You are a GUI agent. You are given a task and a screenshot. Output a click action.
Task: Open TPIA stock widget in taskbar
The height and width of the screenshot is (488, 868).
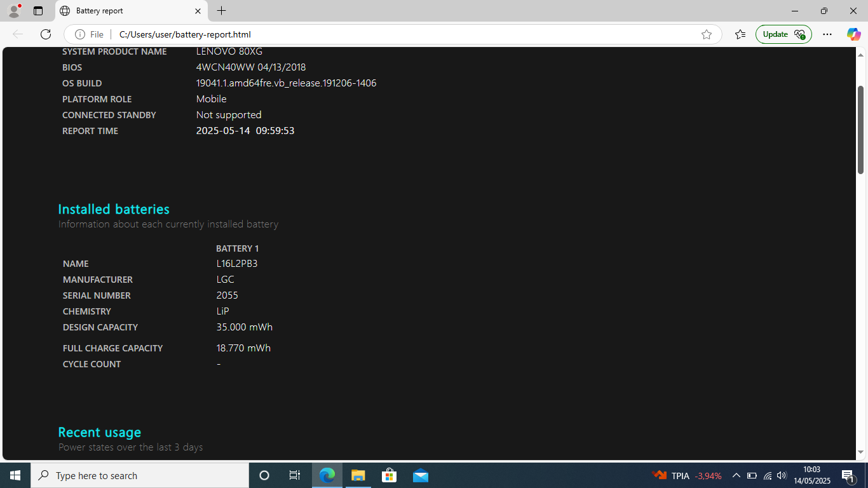687,475
